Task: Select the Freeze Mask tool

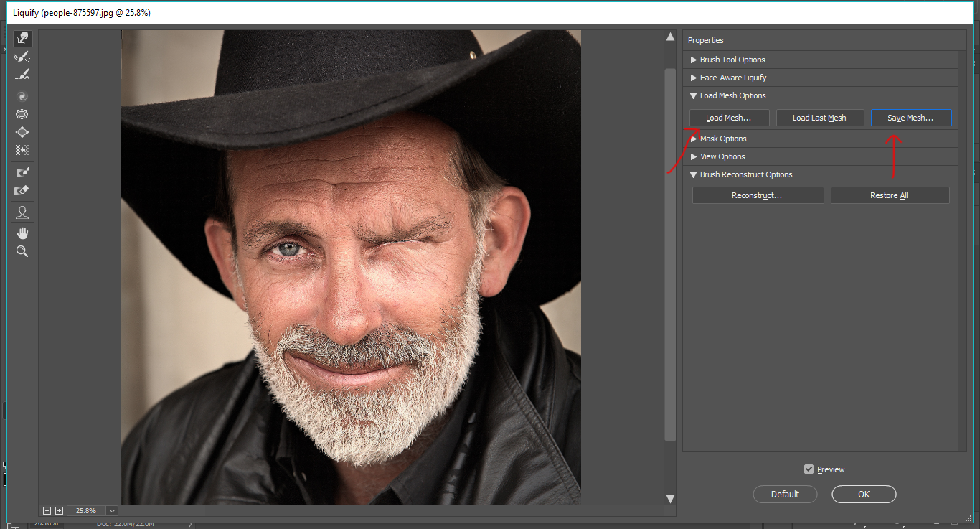Action: point(22,172)
